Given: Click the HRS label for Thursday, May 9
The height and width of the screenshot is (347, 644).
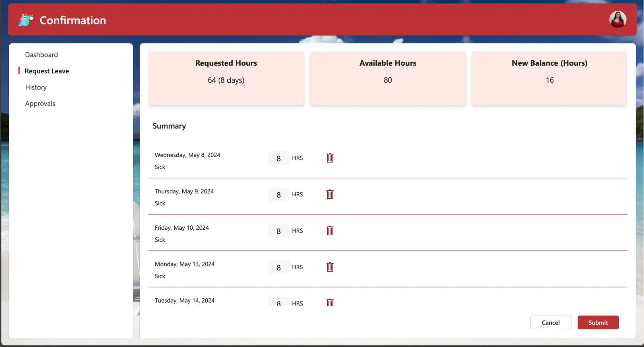Looking at the screenshot, I should pos(297,194).
